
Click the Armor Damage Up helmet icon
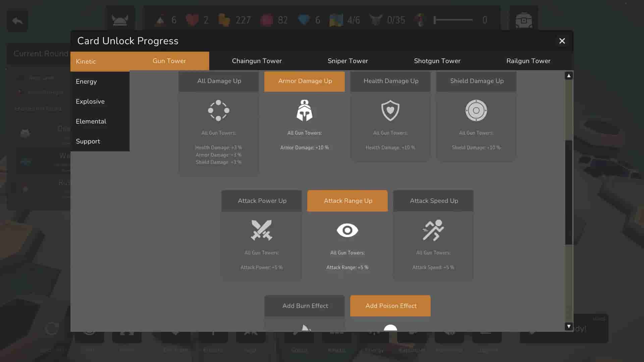(x=304, y=111)
